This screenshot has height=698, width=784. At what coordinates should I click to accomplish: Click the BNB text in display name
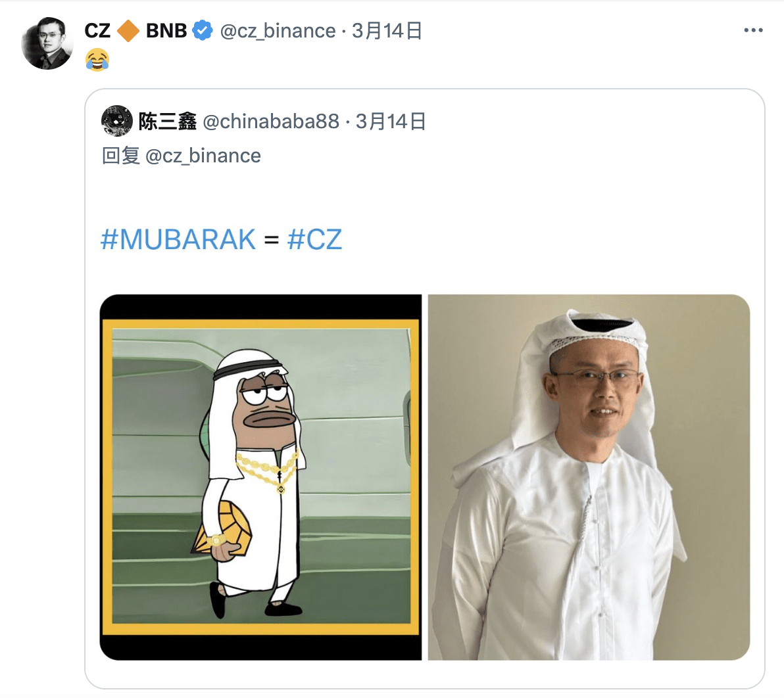tap(166, 31)
